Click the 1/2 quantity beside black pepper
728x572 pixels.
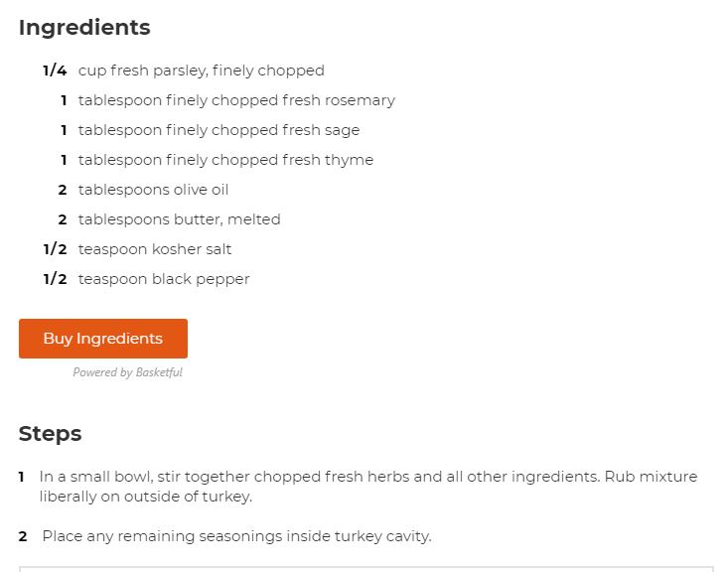click(x=55, y=279)
